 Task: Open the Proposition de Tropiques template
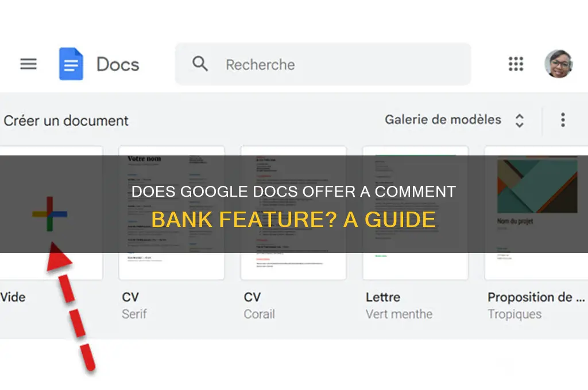point(537,213)
